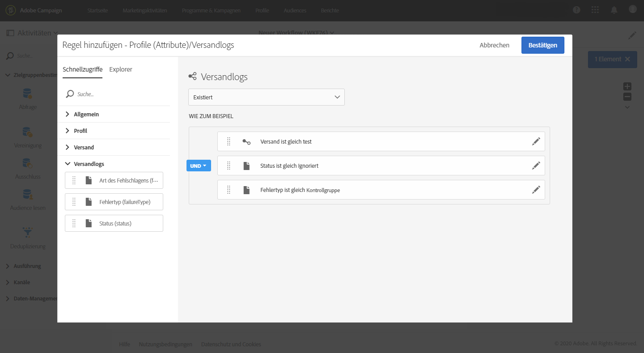Viewport: 644px width, 353px height.
Task: Edit the Status ist gleich Ignoriert rule
Action: click(536, 166)
